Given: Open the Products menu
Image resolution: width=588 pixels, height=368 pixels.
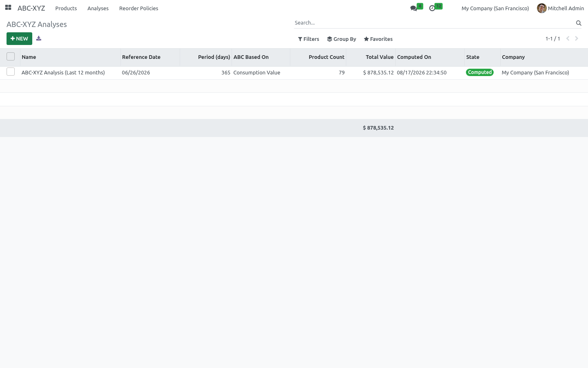Looking at the screenshot, I should 66,8.
